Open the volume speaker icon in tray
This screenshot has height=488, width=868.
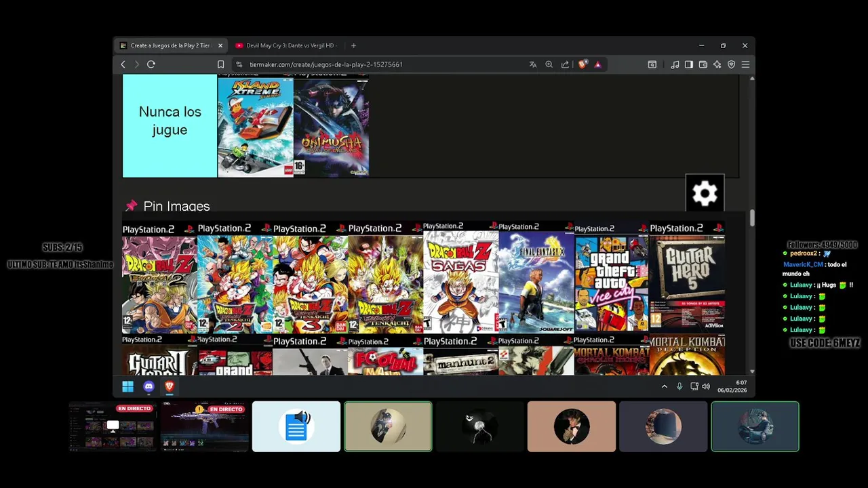pos(706,386)
